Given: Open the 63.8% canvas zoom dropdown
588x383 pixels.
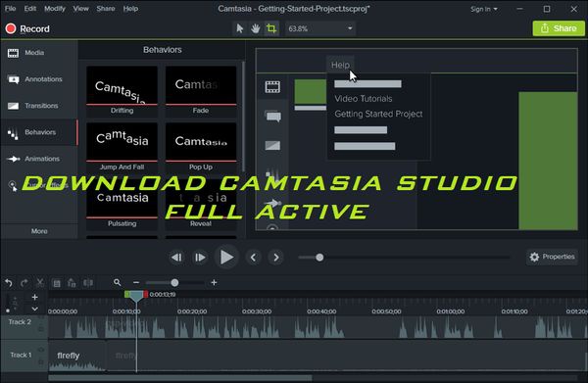Looking at the screenshot, I should click(x=320, y=28).
